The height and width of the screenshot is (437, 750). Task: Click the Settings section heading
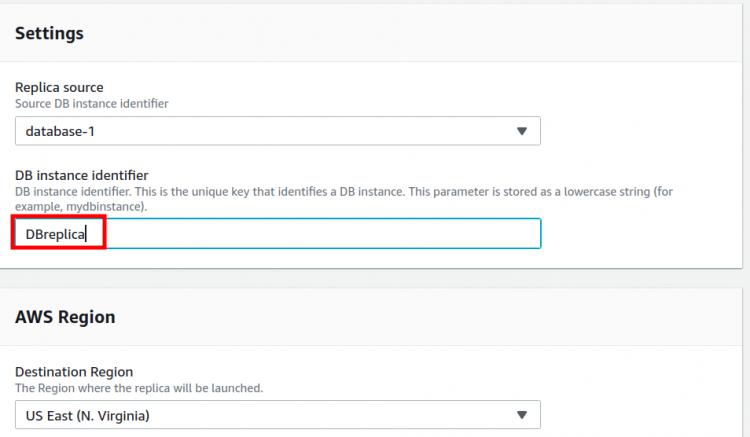[49, 34]
